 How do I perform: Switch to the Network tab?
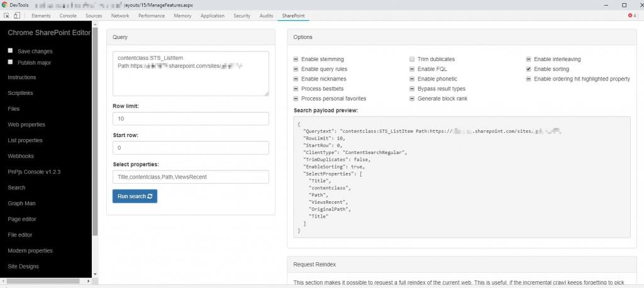tap(119, 16)
